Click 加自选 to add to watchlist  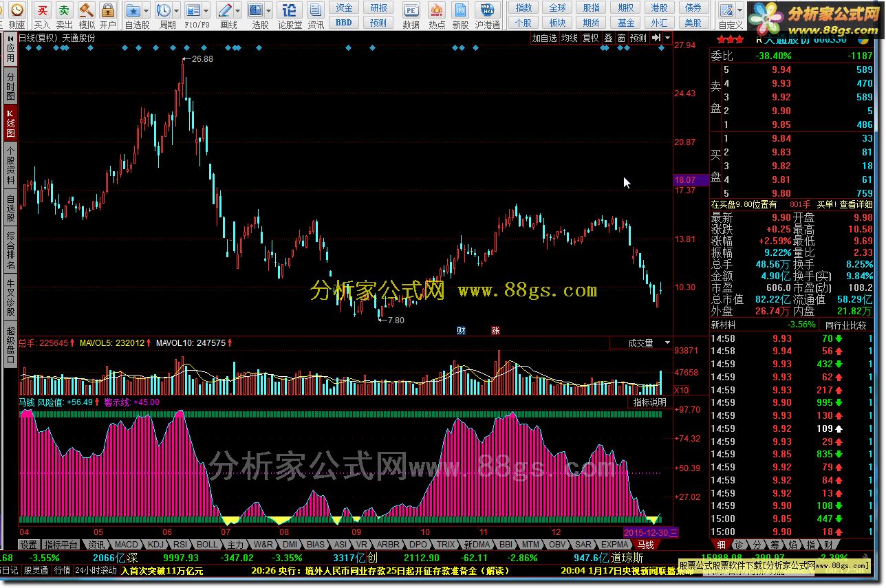point(544,38)
